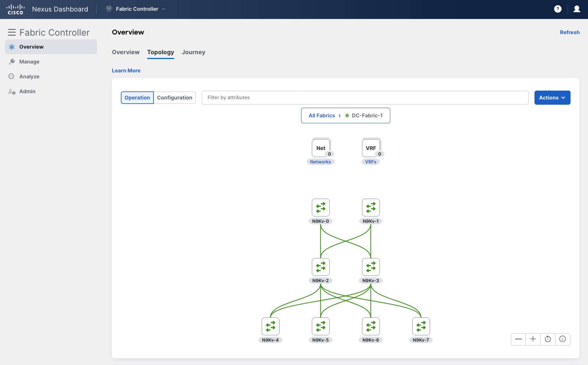
Task: Click the Nexus Dashboard title
Action: [x=60, y=9]
